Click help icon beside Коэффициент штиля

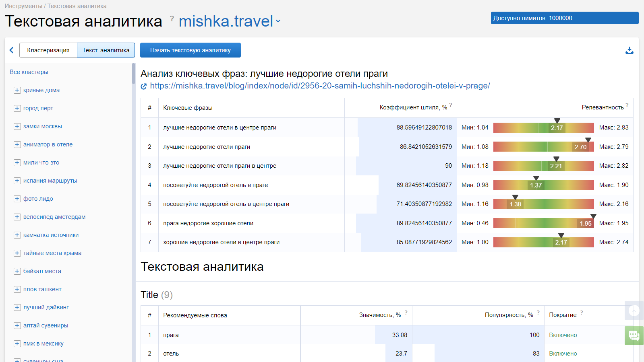(x=451, y=105)
